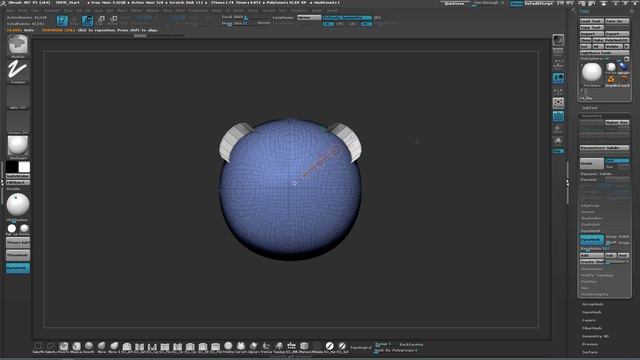Open the Tool palette title
The height and width of the screenshot is (360, 640).
[584, 11]
